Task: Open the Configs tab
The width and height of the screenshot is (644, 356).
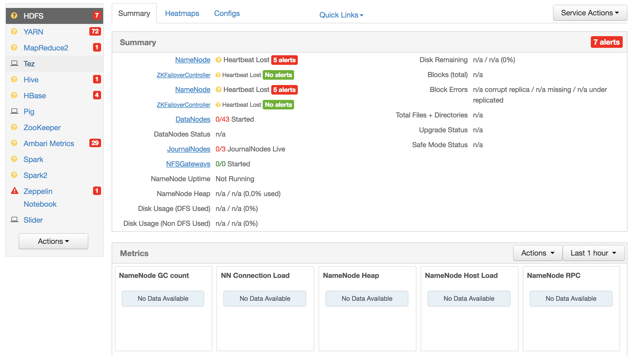Action: (x=227, y=13)
